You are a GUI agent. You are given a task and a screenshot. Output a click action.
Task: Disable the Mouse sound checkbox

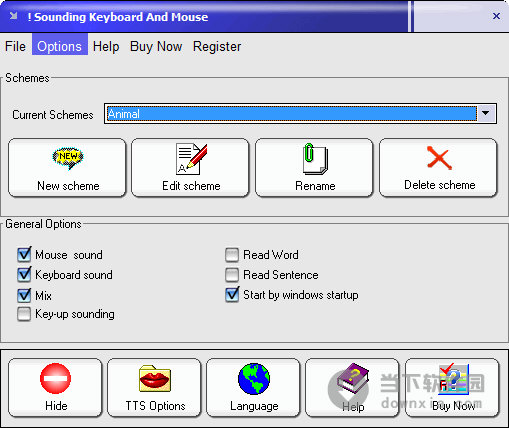coord(24,255)
